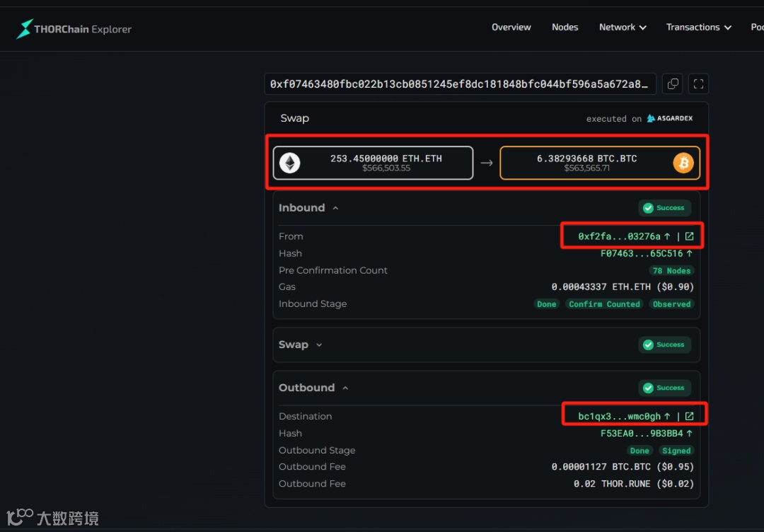Copy the transaction hash with the copy icon
The width and height of the screenshot is (764, 532).
tap(673, 83)
